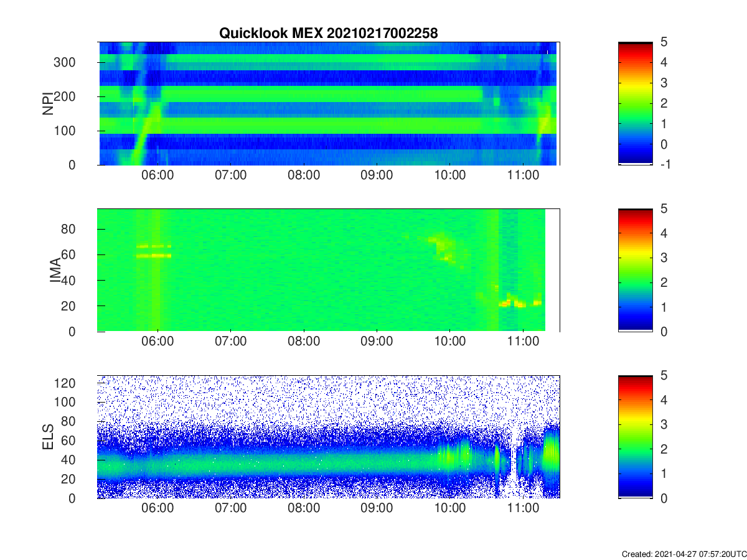Viewport: 747px width, 560px height.
Task: Click the 0 label on the IMA colorbar
Action: (x=664, y=332)
